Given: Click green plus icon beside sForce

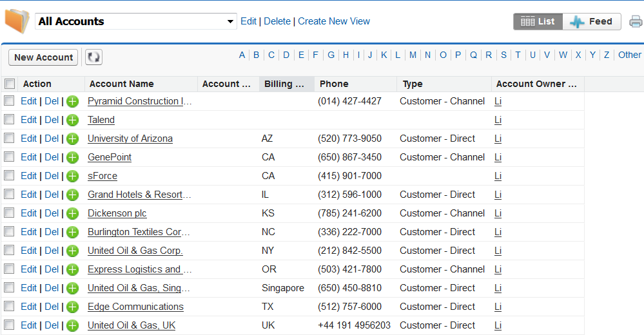Looking at the screenshot, I should coord(73,176).
